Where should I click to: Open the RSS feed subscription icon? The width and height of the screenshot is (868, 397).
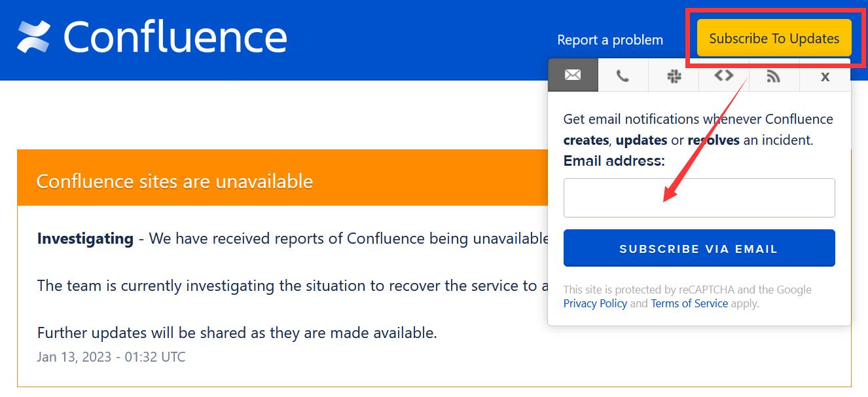(x=774, y=75)
